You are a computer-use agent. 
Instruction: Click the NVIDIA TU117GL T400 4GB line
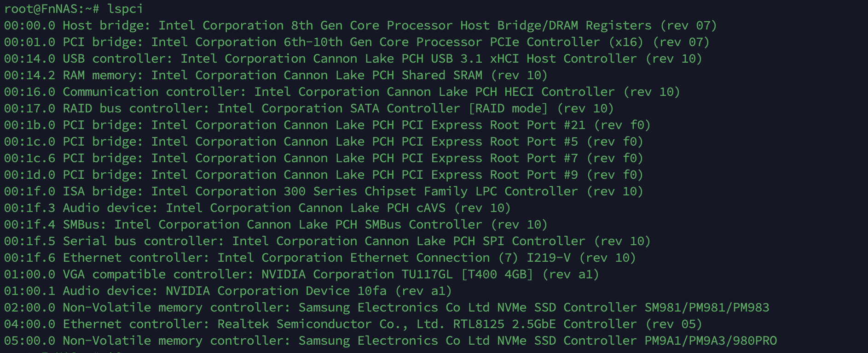click(301, 274)
